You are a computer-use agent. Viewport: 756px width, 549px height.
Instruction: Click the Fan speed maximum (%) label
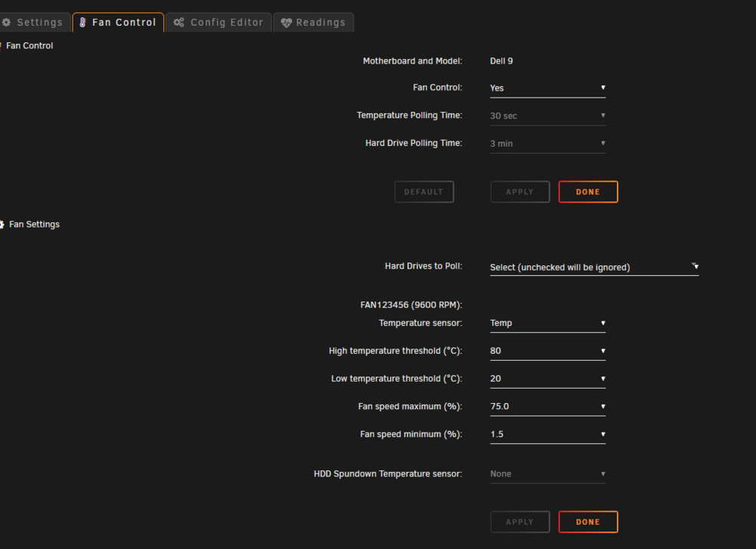tap(410, 407)
